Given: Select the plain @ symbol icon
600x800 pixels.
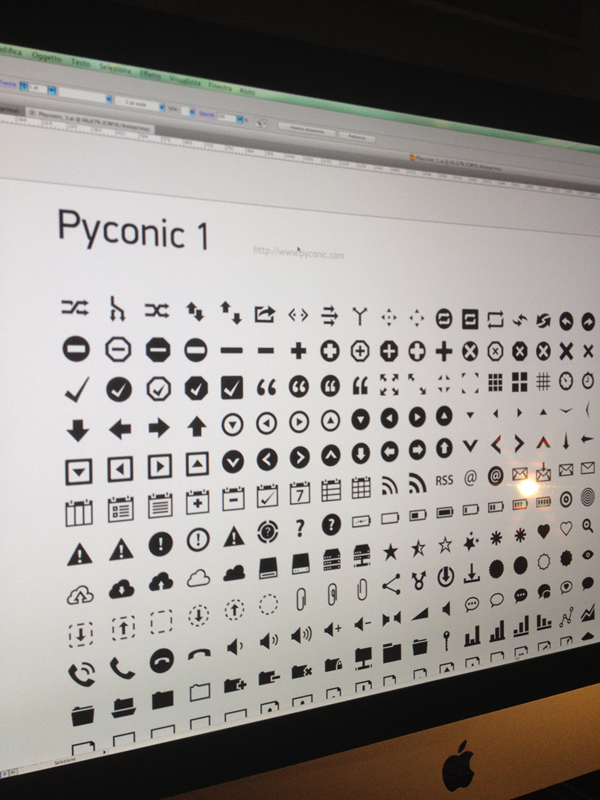Looking at the screenshot, I should tap(470, 478).
